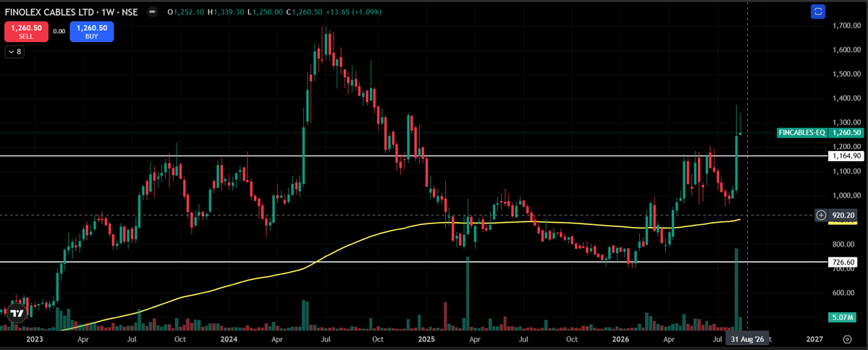Click the 1,500.00 price scale label

(x=848, y=74)
